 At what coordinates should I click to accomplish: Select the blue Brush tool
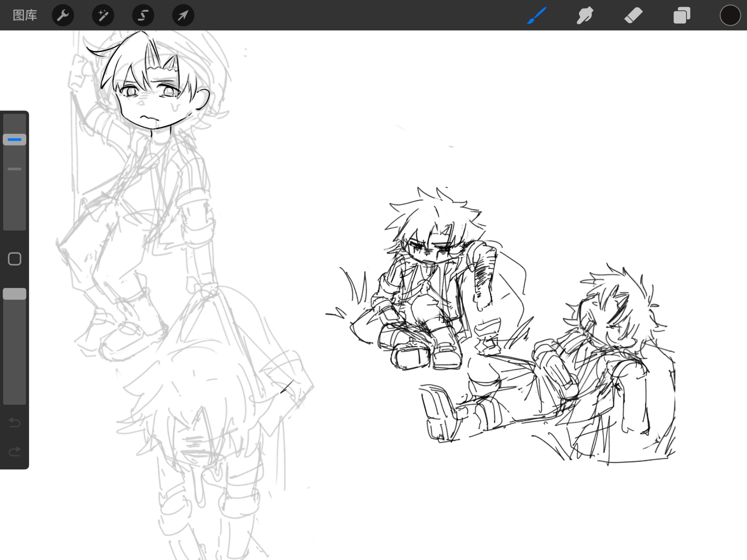(x=537, y=15)
